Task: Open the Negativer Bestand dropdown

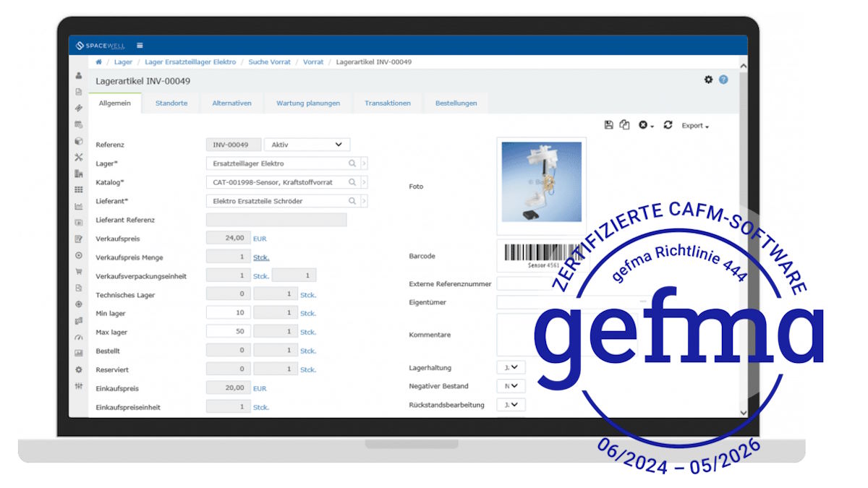Action: [511, 386]
